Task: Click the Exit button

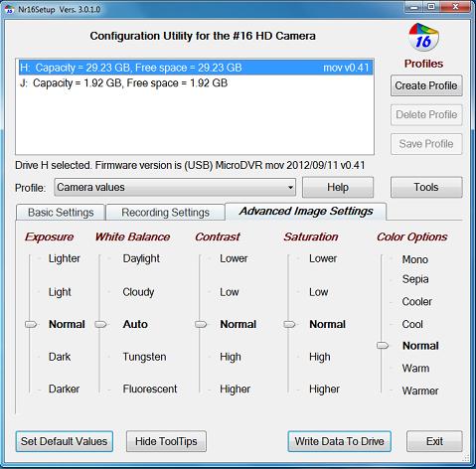Action: click(434, 441)
